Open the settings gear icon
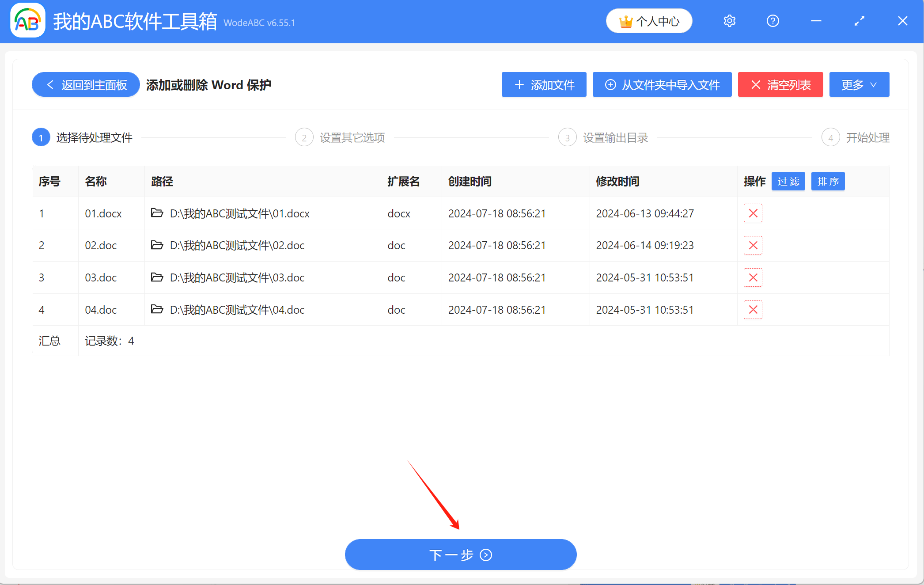 coord(729,20)
